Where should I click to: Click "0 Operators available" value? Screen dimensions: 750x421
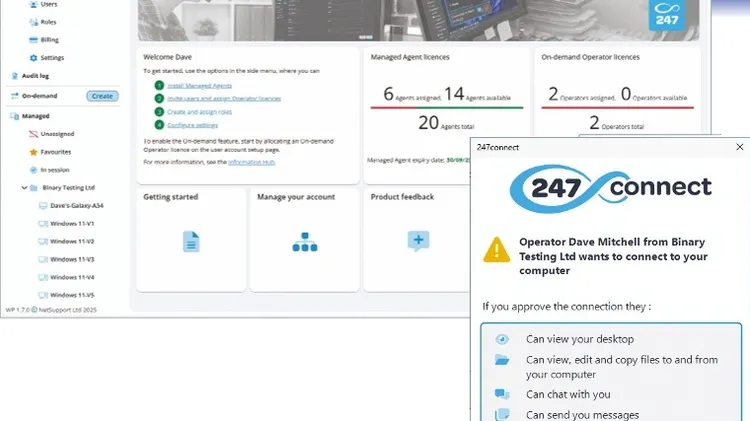click(654, 94)
